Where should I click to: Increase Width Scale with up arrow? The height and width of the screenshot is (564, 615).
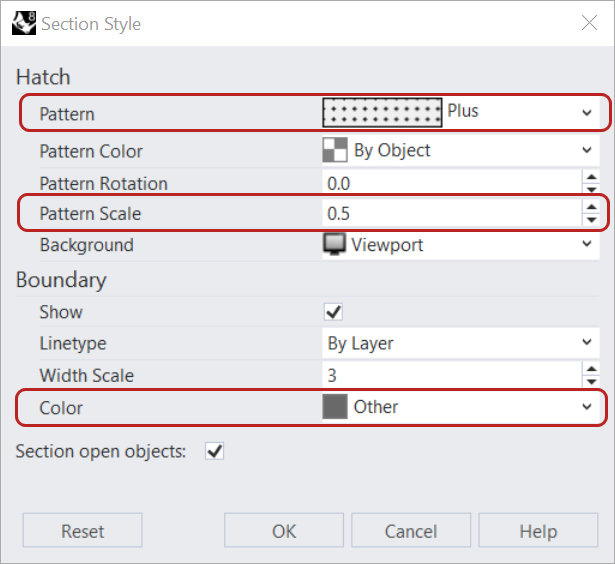click(591, 369)
